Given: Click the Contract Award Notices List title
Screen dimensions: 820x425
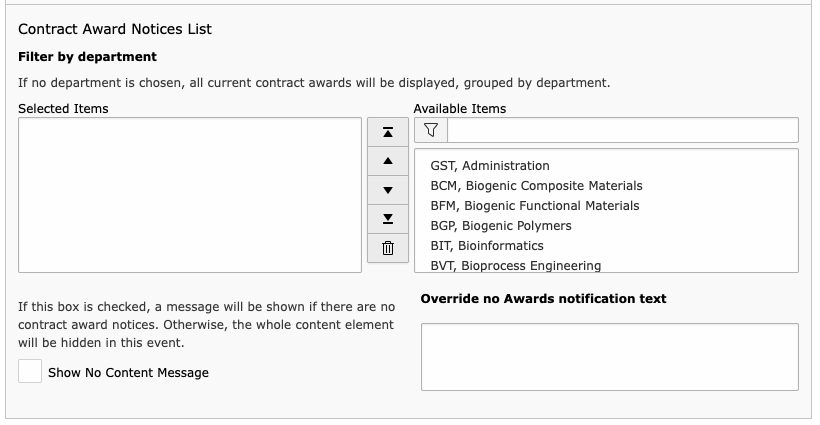Looking at the screenshot, I should coord(115,29).
